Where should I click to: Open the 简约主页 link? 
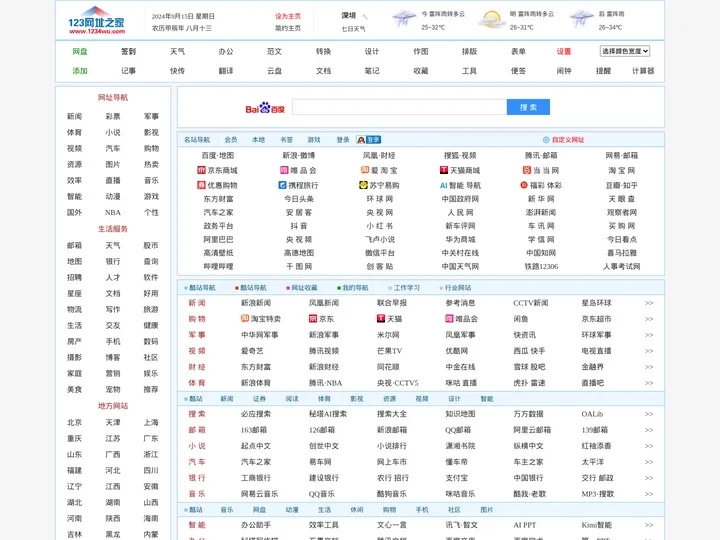tap(288, 28)
